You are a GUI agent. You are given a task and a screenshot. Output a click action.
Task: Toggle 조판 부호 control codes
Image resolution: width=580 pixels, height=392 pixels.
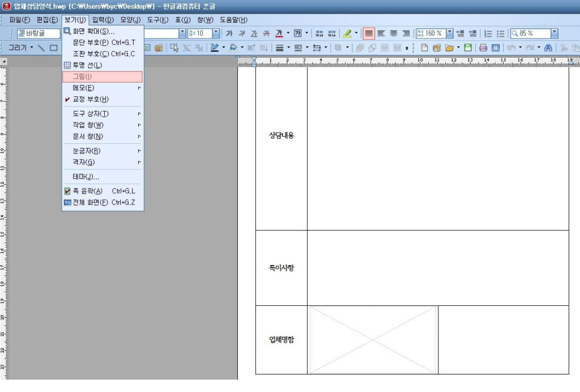tap(103, 54)
